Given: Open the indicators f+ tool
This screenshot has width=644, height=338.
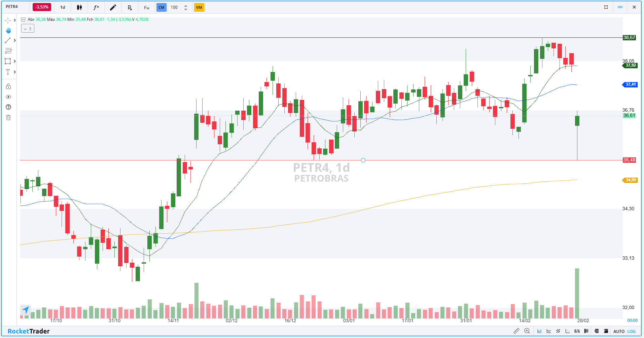Looking at the screenshot, I should 96,7.
